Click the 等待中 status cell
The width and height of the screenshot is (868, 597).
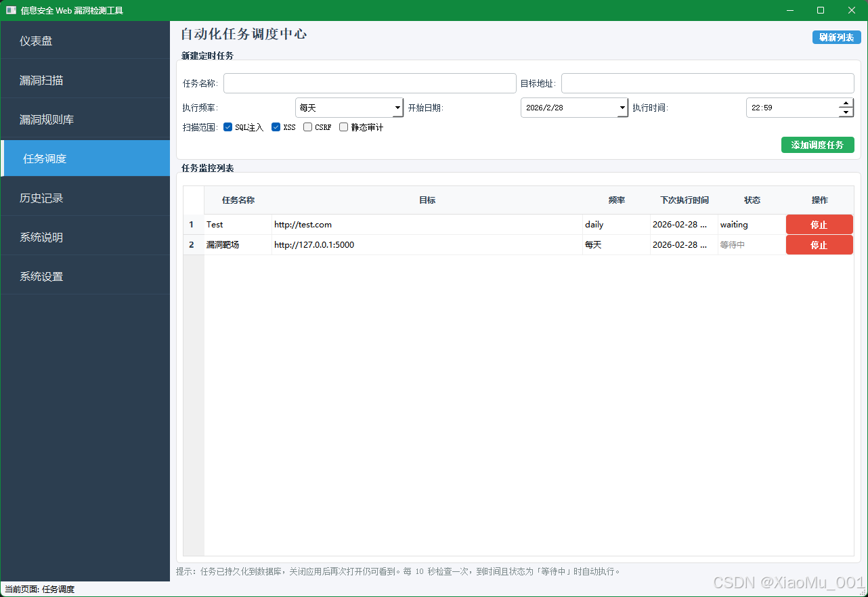pos(752,245)
